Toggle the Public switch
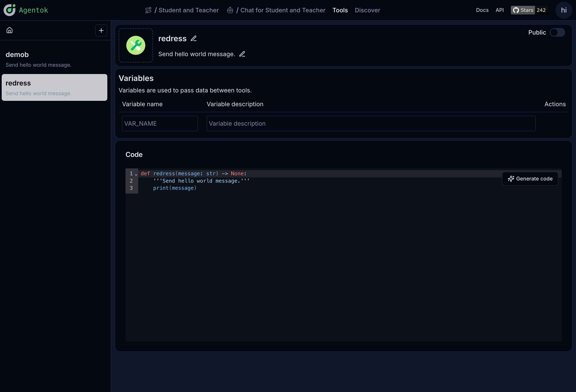This screenshot has height=392, width=576. [x=557, y=32]
